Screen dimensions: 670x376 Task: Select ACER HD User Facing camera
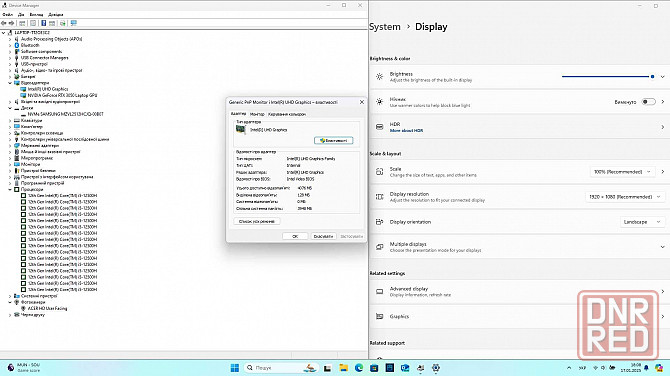click(47, 308)
